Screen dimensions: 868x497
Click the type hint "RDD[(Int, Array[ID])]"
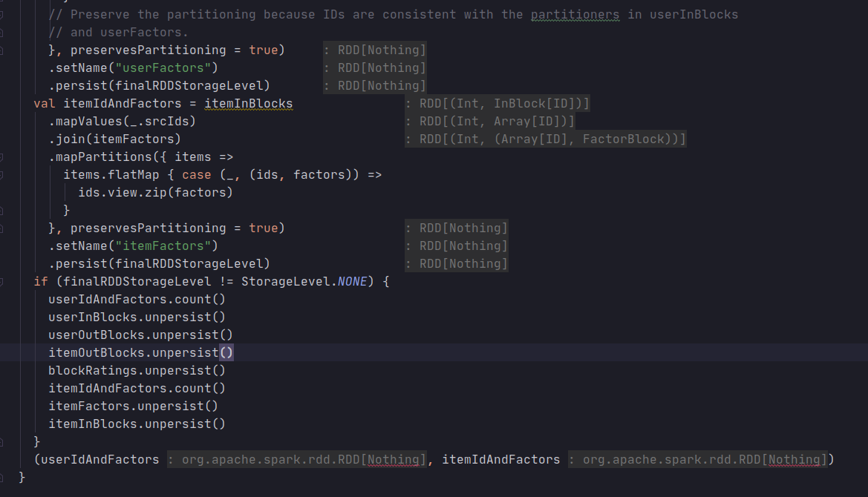coord(490,121)
